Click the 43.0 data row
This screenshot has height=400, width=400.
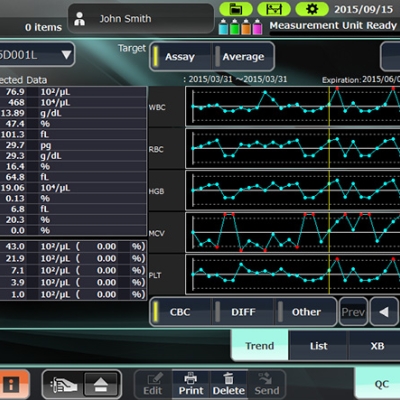73,246
